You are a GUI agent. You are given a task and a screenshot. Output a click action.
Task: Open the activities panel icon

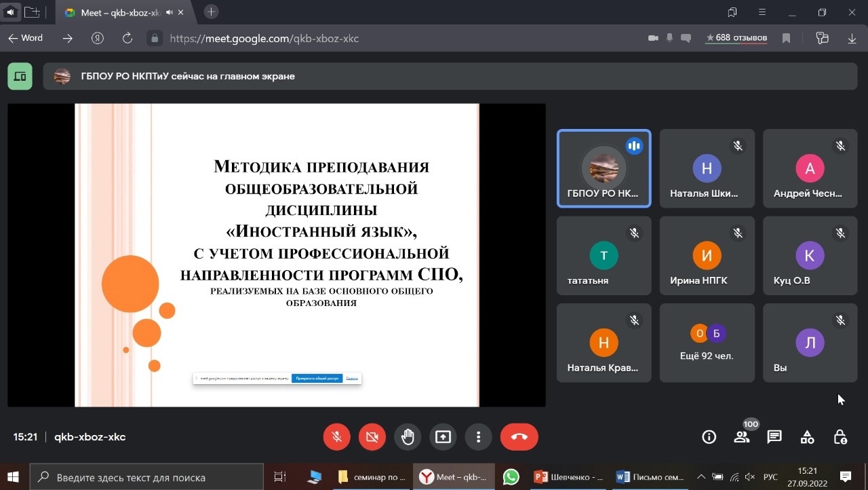(x=807, y=437)
